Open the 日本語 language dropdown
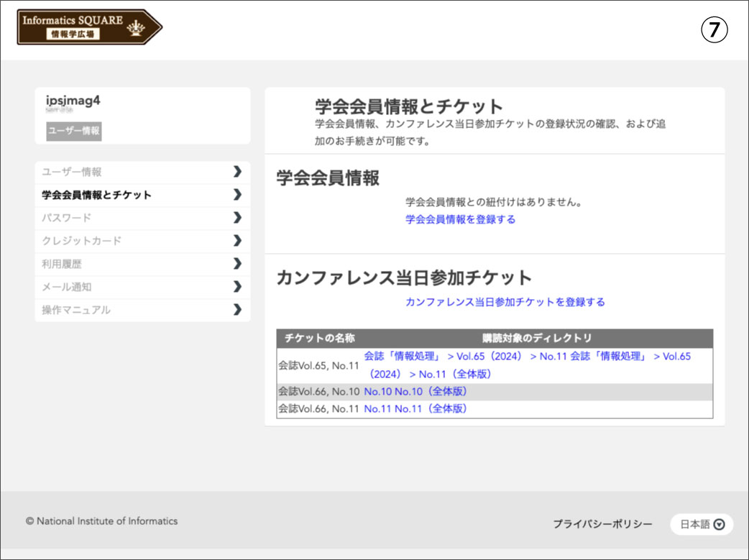The width and height of the screenshot is (749, 560). pyautogui.click(x=702, y=525)
